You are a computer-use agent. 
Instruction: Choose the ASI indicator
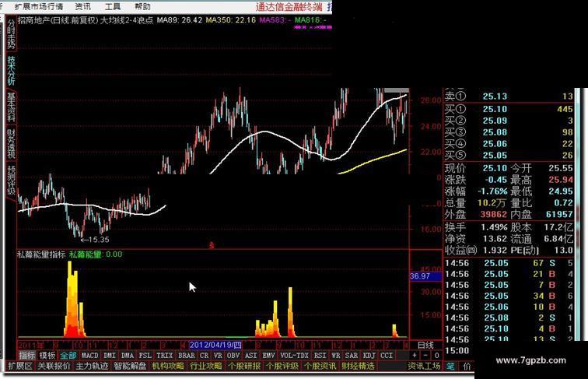[x=250, y=355]
